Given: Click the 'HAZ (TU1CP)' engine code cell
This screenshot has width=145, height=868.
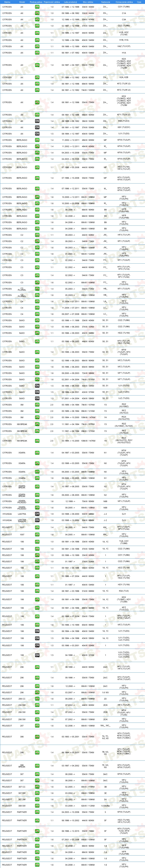Looking at the screenshot, I should 124,46.
